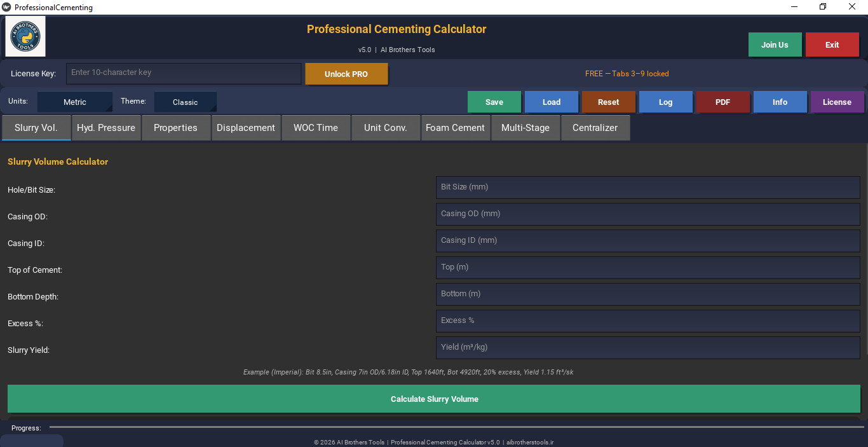Open the Theme dropdown set to Classic
Viewport: 868px width, 447px height.
point(186,102)
